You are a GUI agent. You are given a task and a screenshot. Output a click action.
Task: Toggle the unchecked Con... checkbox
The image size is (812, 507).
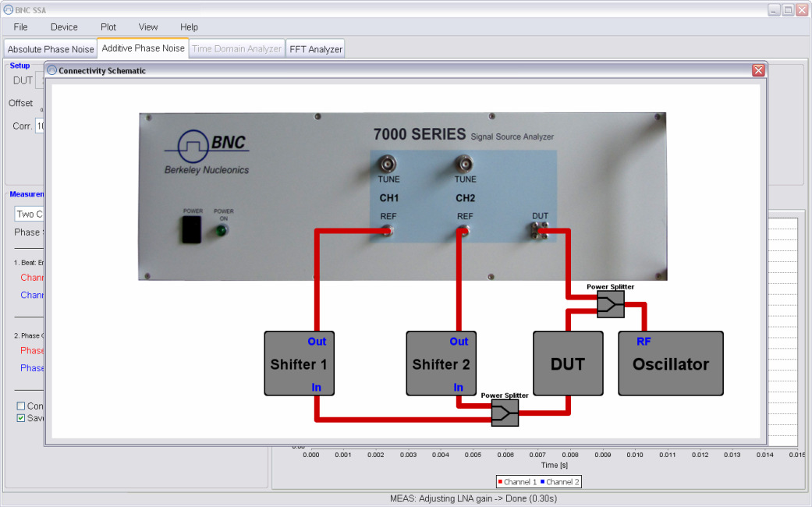coord(21,406)
